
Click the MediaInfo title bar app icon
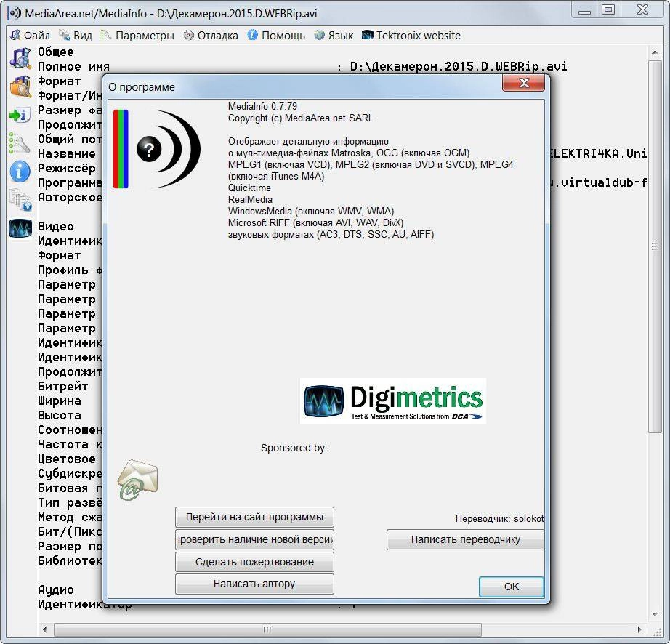tap(14, 13)
